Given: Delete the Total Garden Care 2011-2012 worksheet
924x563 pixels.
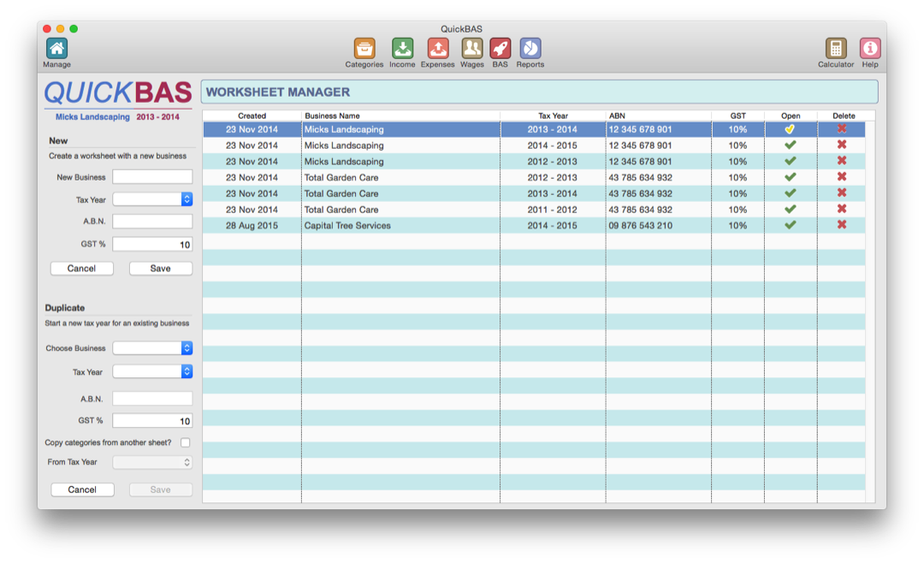Looking at the screenshot, I should point(842,209).
